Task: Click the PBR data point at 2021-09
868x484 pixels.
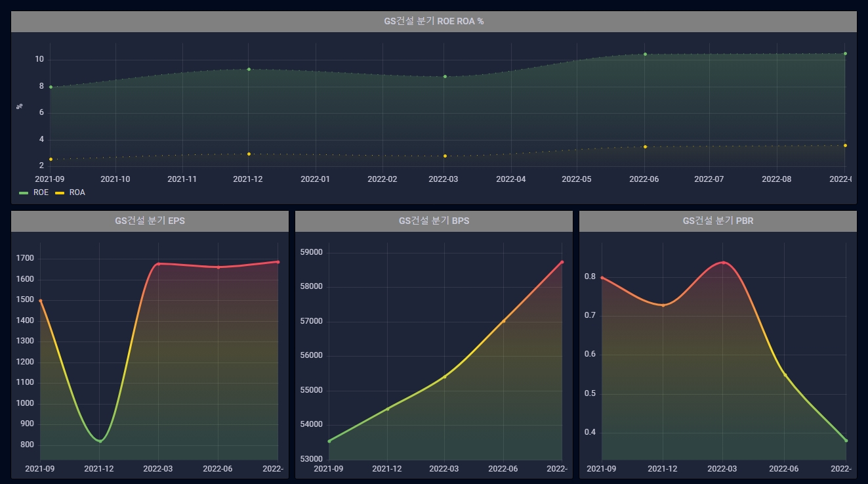Action: pyautogui.click(x=602, y=278)
